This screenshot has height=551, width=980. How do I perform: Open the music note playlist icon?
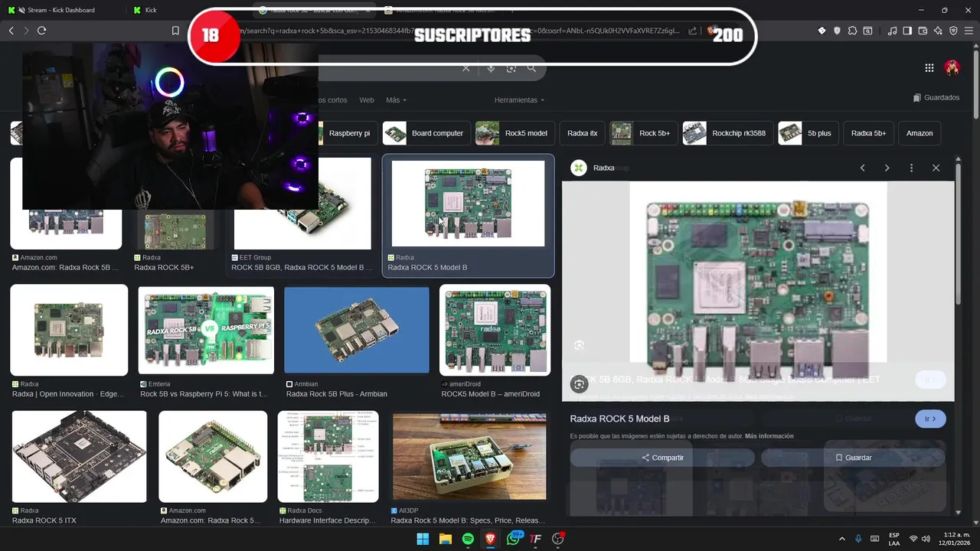point(892,31)
